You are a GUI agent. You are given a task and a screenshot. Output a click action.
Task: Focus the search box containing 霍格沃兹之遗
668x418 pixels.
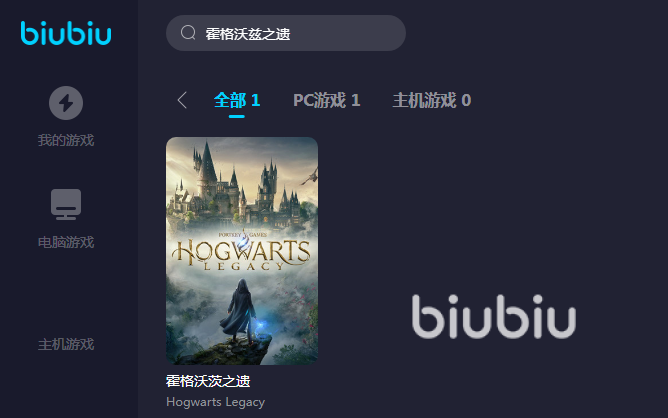(286, 33)
